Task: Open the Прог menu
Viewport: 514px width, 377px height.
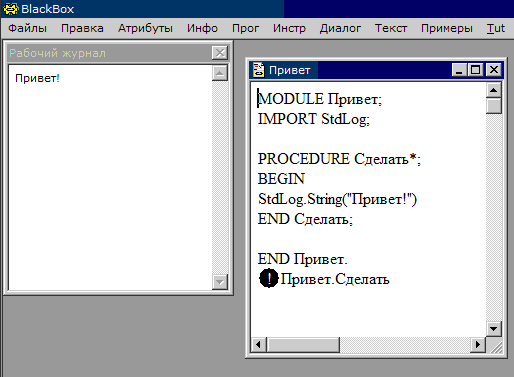Action: click(x=245, y=28)
